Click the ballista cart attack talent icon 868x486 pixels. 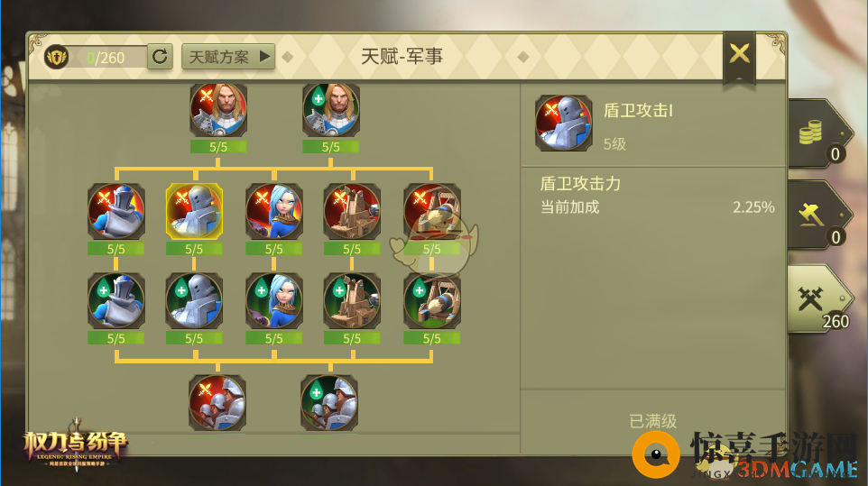[x=432, y=211]
